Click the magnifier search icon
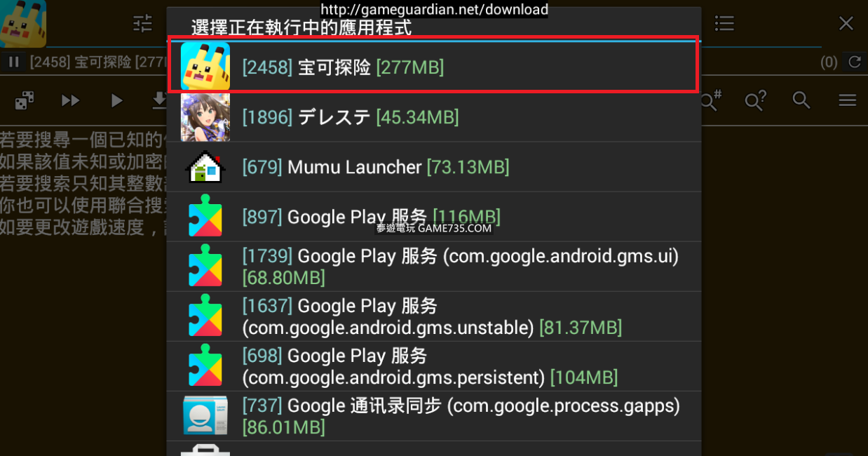This screenshot has height=456, width=868. [x=801, y=100]
